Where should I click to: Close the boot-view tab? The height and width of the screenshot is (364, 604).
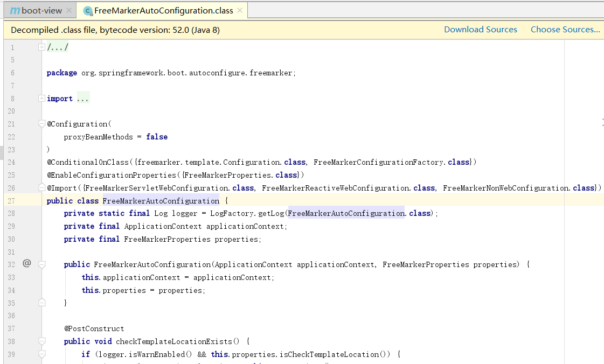tap(69, 11)
